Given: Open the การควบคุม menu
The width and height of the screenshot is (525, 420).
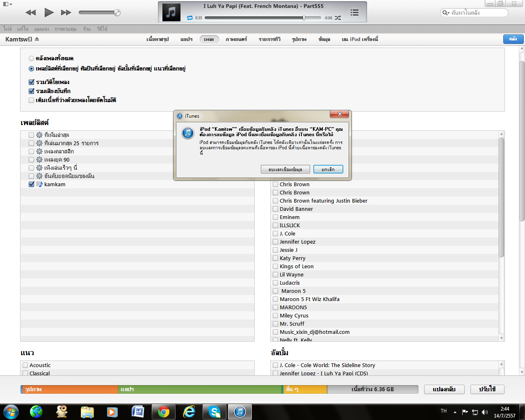Looking at the screenshot, I should point(66,29).
